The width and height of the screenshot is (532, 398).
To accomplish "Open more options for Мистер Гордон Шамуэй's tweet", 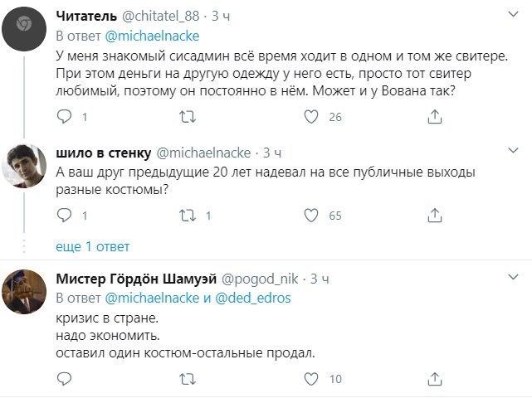I will pos(514,278).
